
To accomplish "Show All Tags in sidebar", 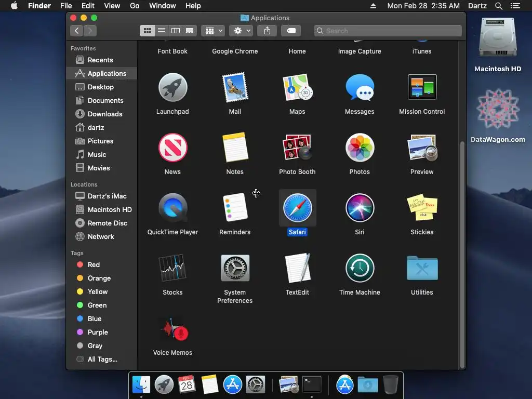I will pyautogui.click(x=101, y=360).
